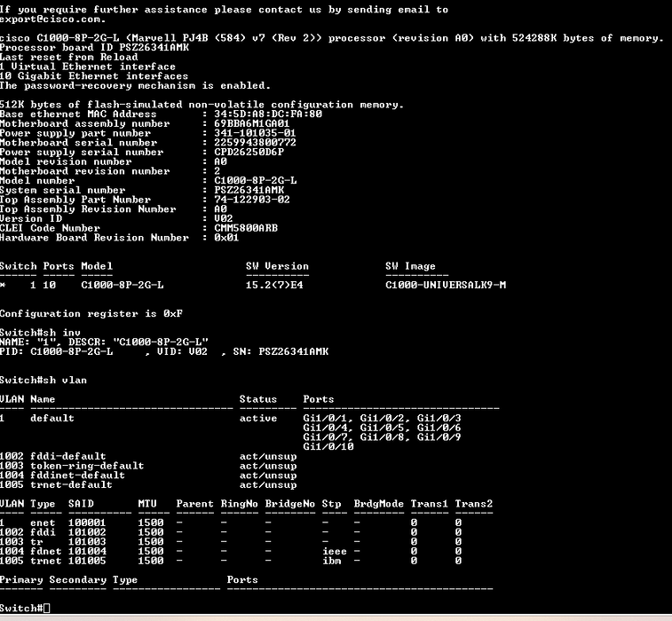This screenshot has height=621, width=672.
Task: Click the 'Model number' value C1000-8P-2G-L
Action: pos(256,180)
